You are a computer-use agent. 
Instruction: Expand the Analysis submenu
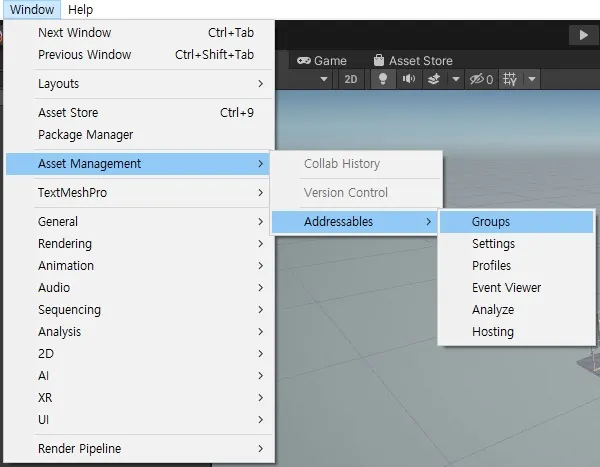click(139, 332)
